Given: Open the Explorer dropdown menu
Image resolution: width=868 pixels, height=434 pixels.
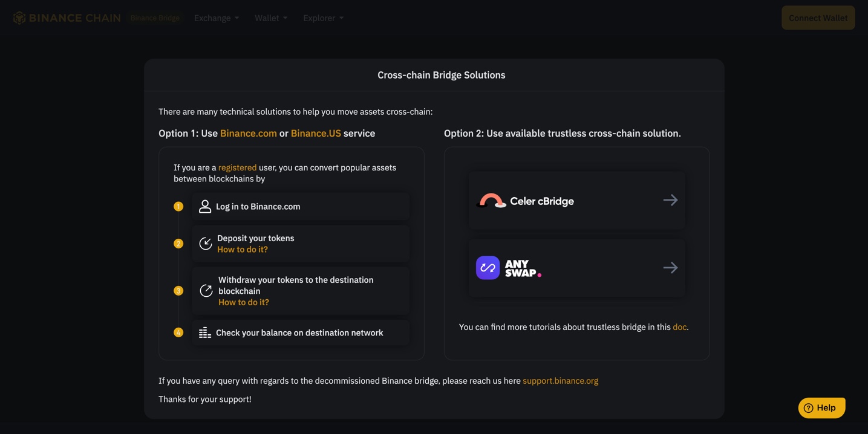Looking at the screenshot, I should pos(324,18).
